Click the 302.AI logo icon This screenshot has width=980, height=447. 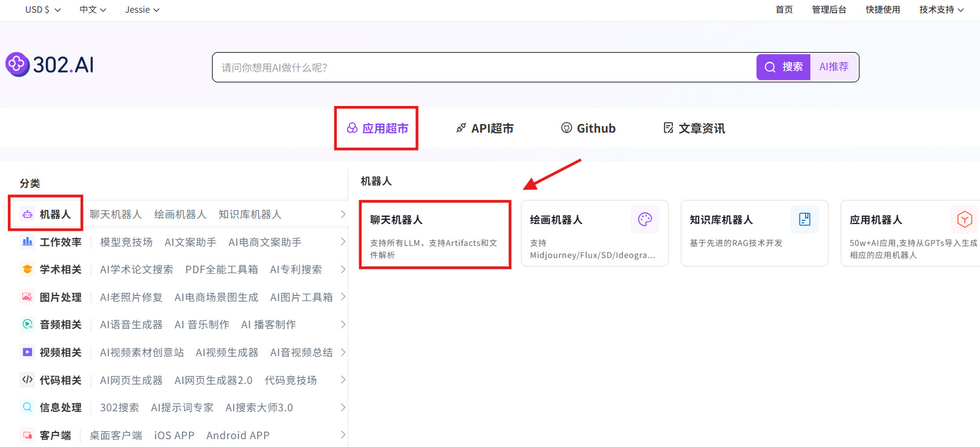[x=18, y=64]
